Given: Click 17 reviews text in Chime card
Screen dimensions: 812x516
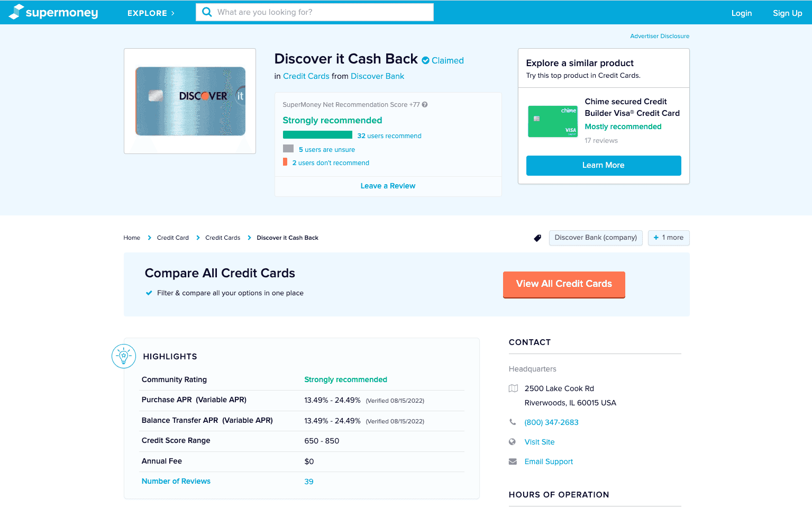Looking at the screenshot, I should tap(601, 141).
